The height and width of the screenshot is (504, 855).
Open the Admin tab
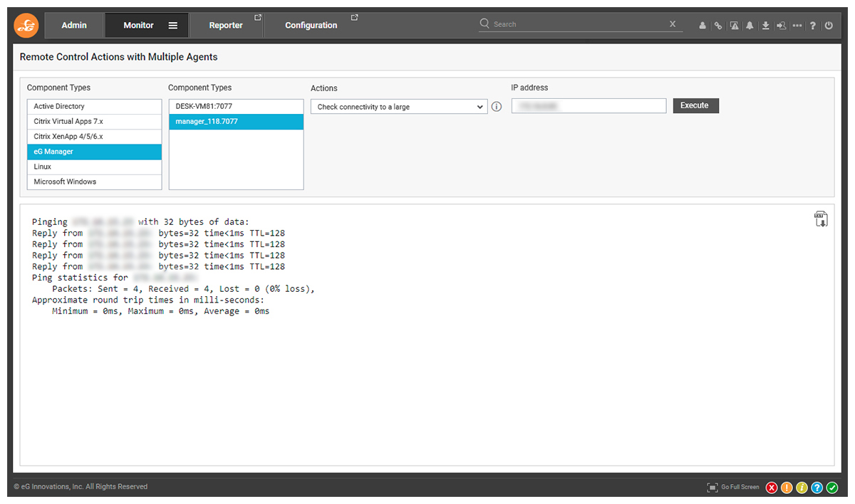(74, 26)
